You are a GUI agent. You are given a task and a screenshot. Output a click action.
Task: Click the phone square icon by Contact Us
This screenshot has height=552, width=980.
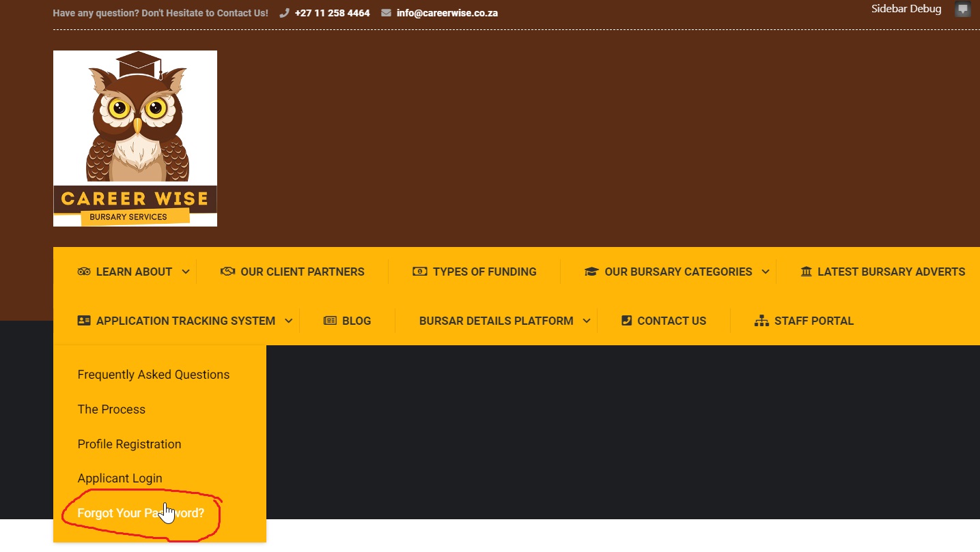click(626, 321)
